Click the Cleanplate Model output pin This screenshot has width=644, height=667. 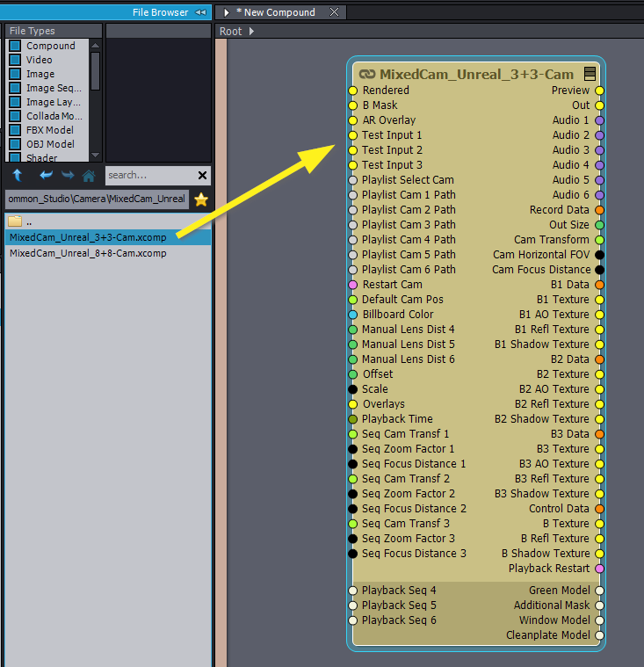[x=599, y=635]
